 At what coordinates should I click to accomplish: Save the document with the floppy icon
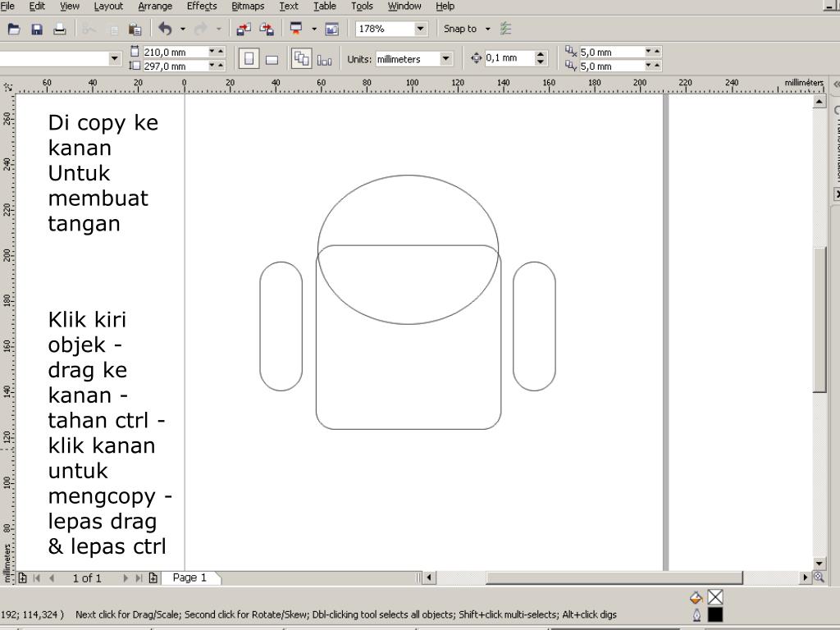36,29
